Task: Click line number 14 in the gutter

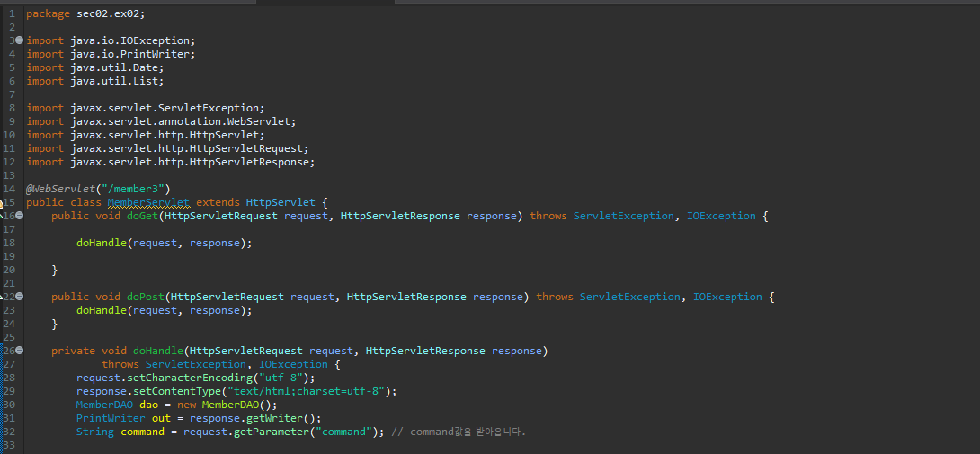Action: point(9,189)
